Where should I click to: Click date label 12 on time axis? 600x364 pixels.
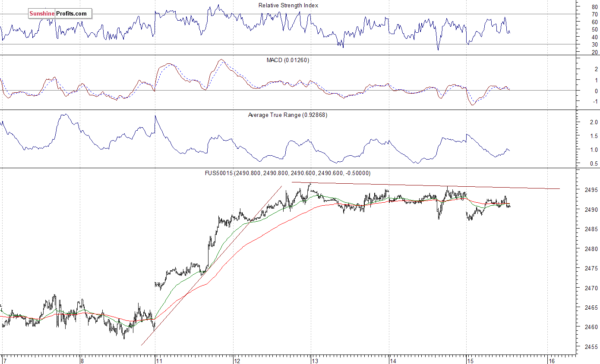(237, 360)
